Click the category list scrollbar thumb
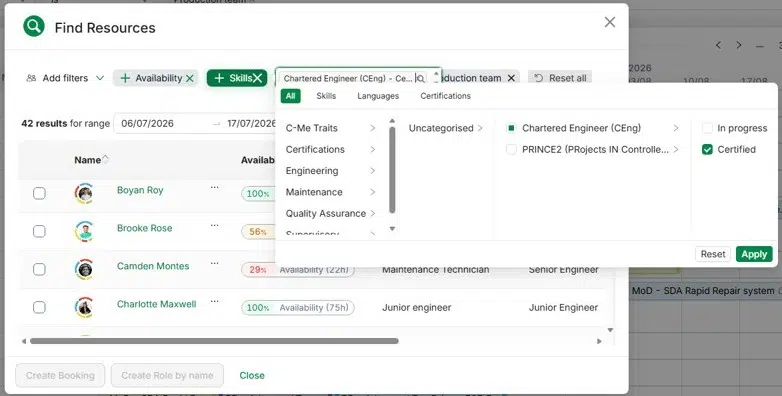This screenshot has width=782, height=396. coord(392,170)
